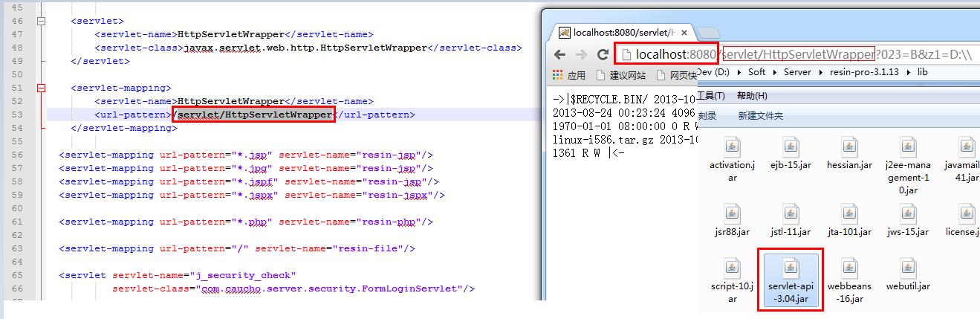
Task: Open the 网页快 bookmark
Action: [x=676, y=75]
